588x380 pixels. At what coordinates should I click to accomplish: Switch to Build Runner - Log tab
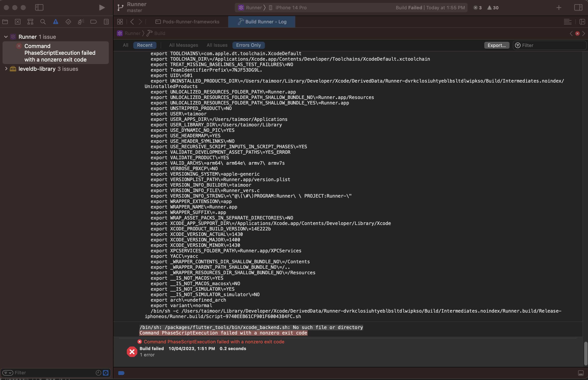pos(262,22)
